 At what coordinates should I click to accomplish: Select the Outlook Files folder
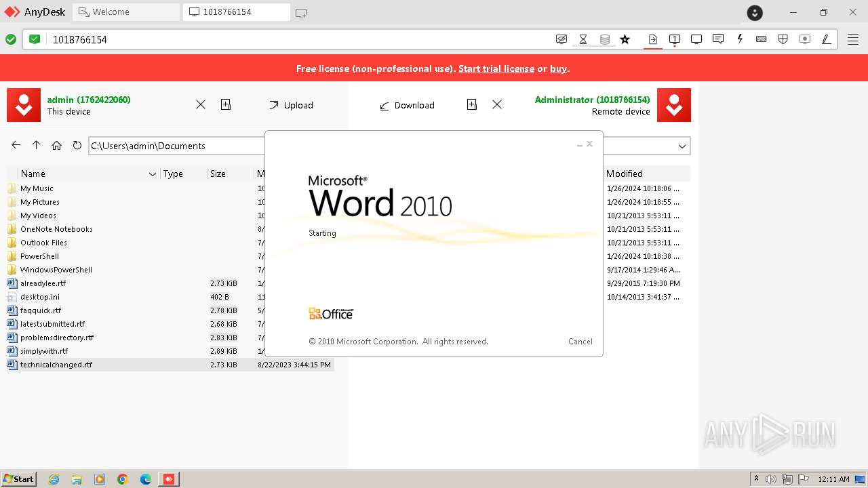43,243
